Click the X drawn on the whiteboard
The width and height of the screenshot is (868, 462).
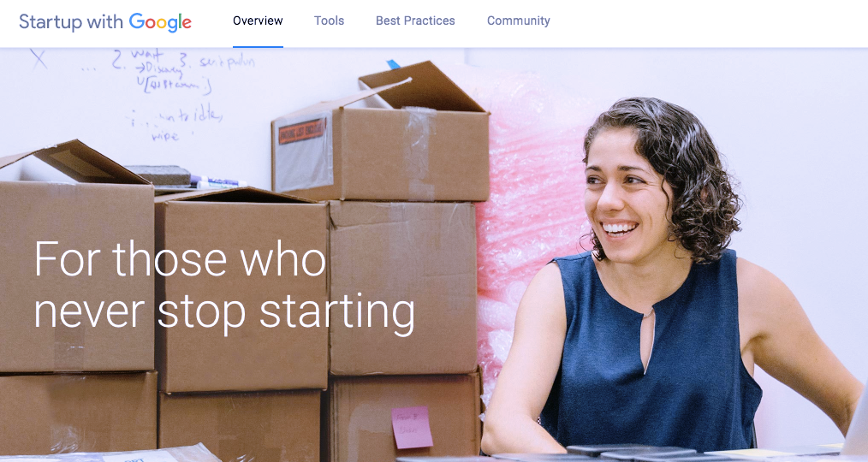39,59
